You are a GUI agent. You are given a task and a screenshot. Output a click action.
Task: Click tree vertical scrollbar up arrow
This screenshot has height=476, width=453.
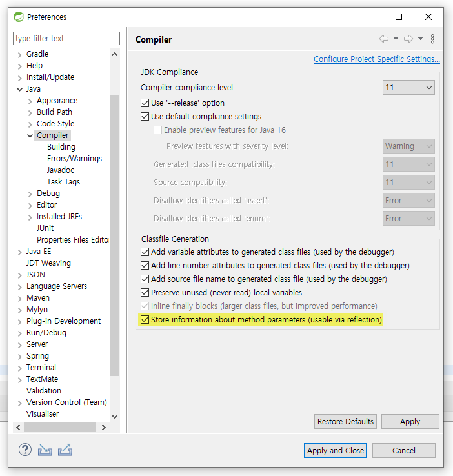pos(114,54)
